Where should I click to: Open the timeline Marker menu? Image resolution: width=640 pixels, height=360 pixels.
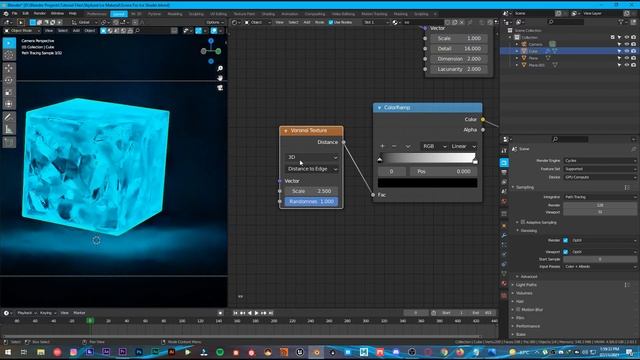pos(79,313)
